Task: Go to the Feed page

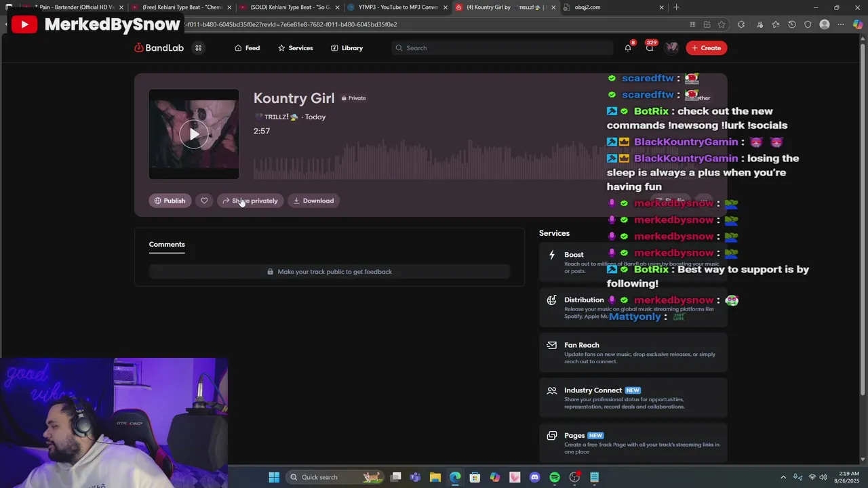Action: 247,48
